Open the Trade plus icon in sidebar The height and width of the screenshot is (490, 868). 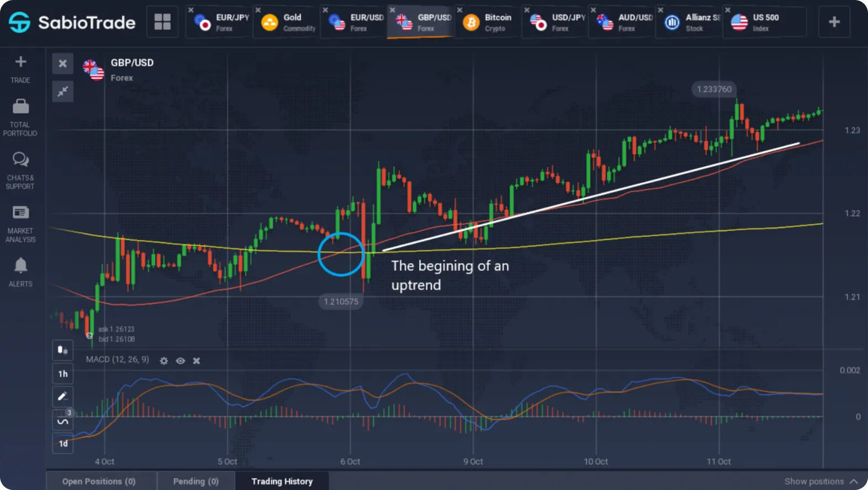point(20,62)
